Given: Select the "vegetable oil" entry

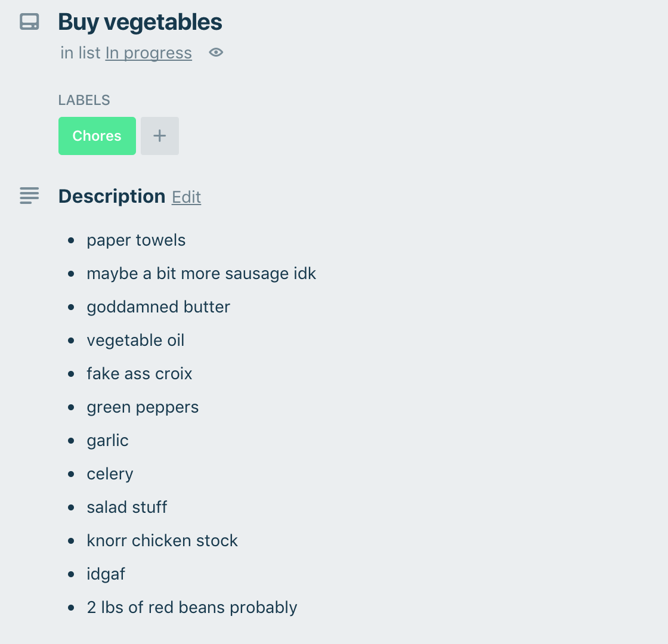Looking at the screenshot, I should point(135,340).
